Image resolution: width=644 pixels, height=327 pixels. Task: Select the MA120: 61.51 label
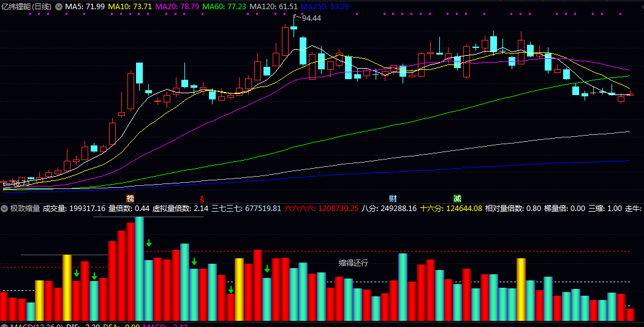[x=273, y=7]
